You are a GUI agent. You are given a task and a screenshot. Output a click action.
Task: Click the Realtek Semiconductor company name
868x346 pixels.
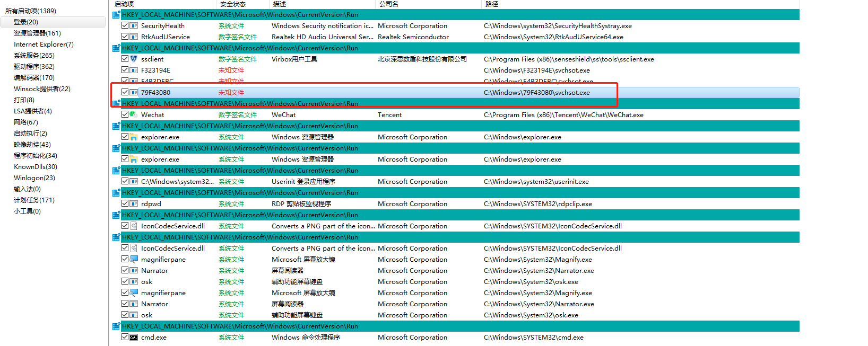tap(413, 37)
